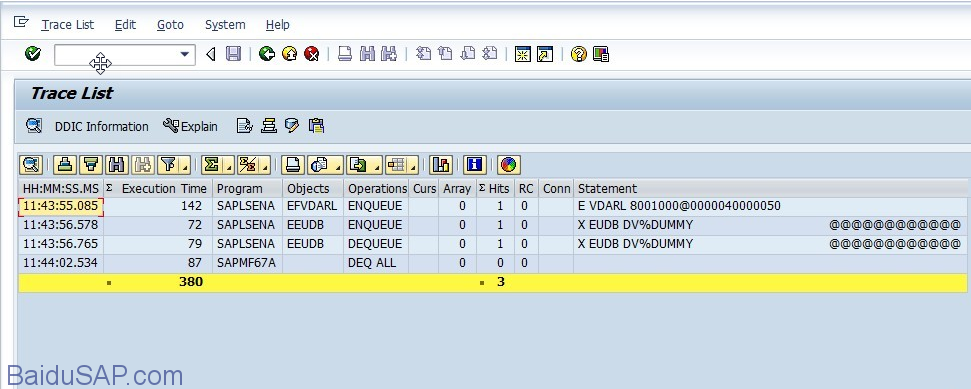Click the red Cancel icon
971x389 pixels.
(x=311, y=54)
